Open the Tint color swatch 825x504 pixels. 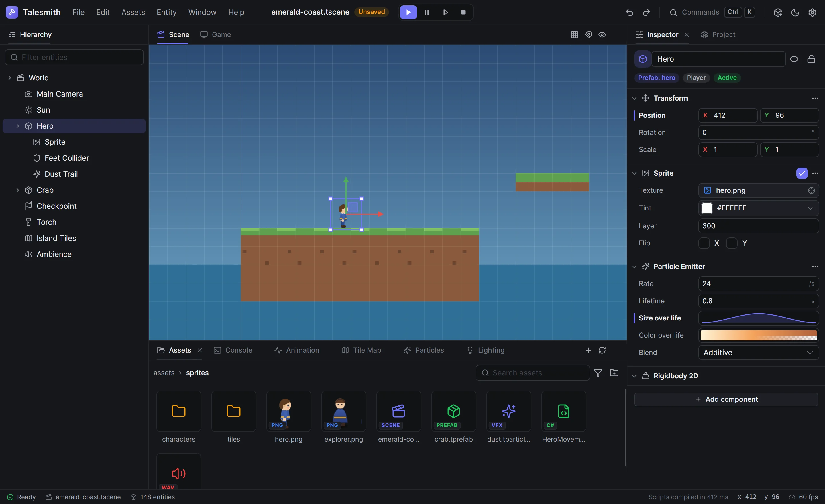pyautogui.click(x=706, y=208)
